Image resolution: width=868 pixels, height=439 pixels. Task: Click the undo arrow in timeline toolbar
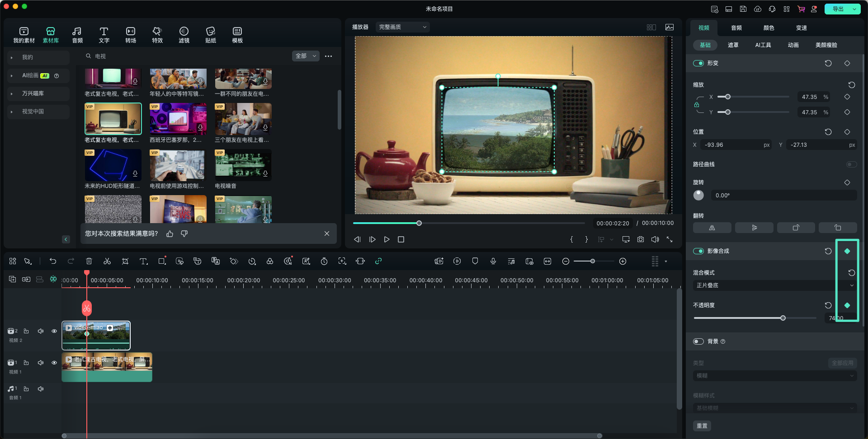point(53,262)
